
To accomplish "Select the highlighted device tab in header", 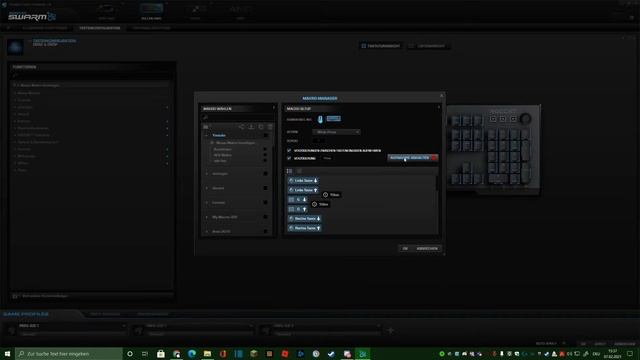I will pyautogui.click(x=151, y=11).
